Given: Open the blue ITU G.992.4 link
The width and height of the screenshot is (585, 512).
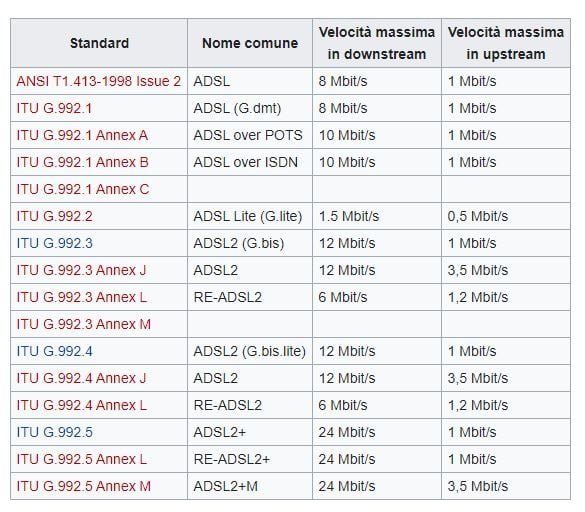Looking at the screenshot, I should click(x=54, y=351).
